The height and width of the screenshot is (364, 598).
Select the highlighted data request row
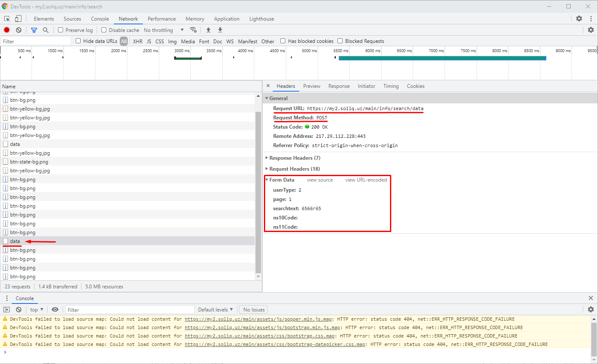[x=128, y=241]
